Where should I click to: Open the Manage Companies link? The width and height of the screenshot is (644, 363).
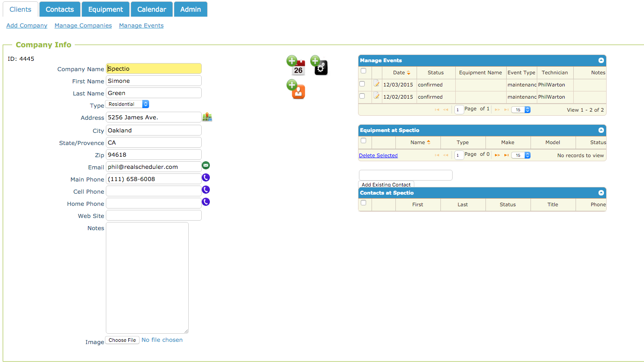coord(83,25)
